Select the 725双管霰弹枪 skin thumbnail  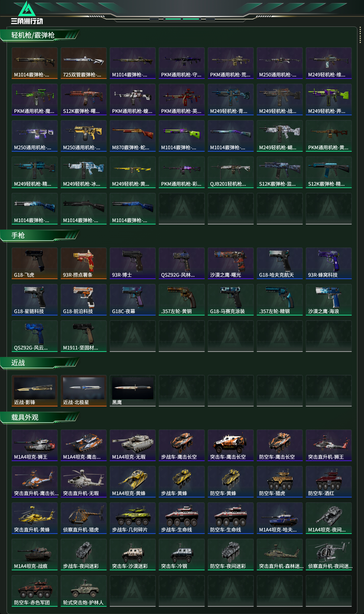84,63
